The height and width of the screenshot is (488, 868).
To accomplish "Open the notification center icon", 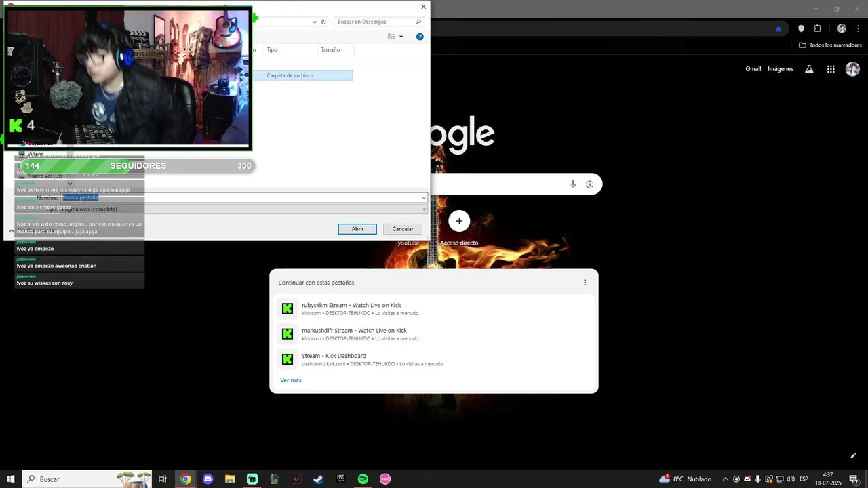I will point(854,479).
